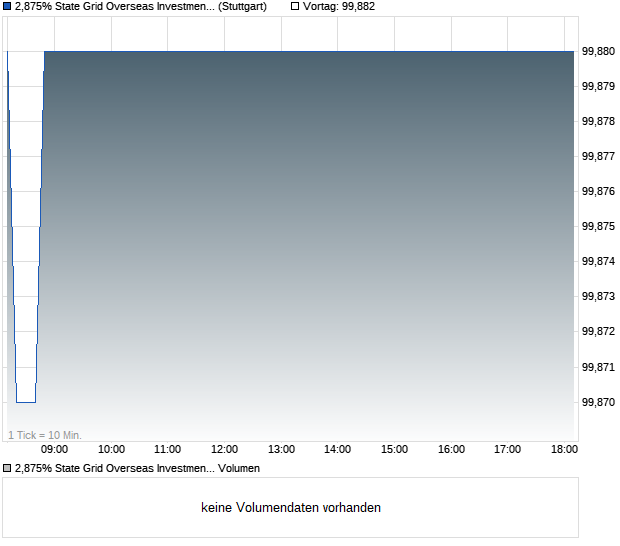620x546 pixels.
Task: Click the 99,880 price axis label
Action: click(x=598, y=51)
